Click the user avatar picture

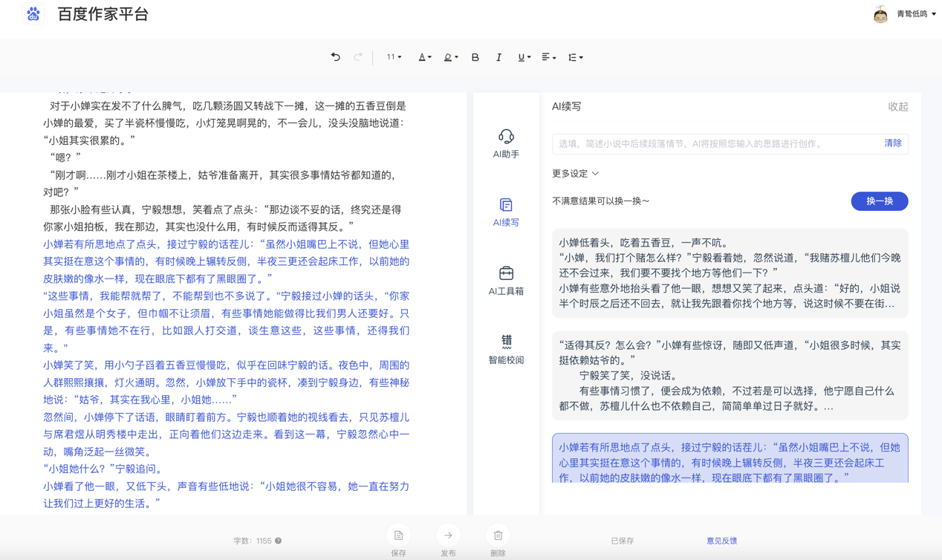click(880, 14)
